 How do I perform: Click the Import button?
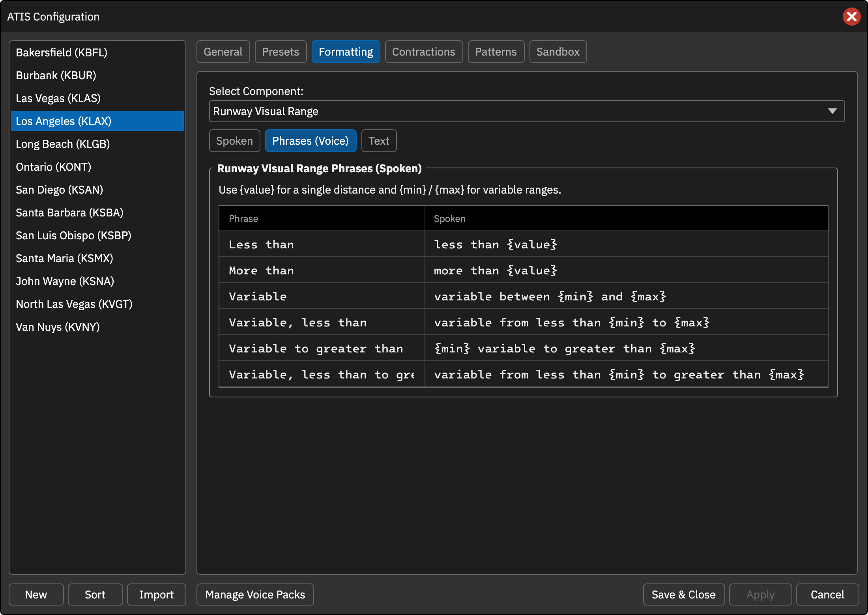[156, 594]
